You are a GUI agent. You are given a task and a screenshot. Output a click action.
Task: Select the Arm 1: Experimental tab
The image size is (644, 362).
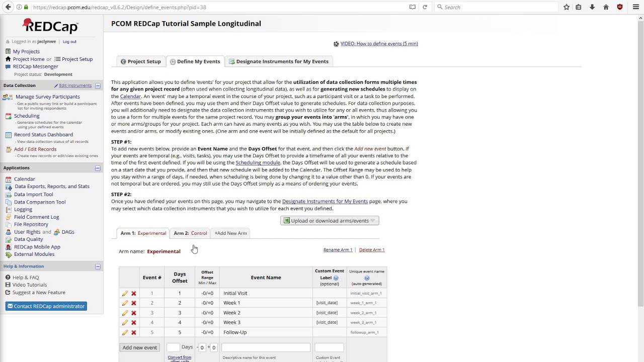point(143,233)
